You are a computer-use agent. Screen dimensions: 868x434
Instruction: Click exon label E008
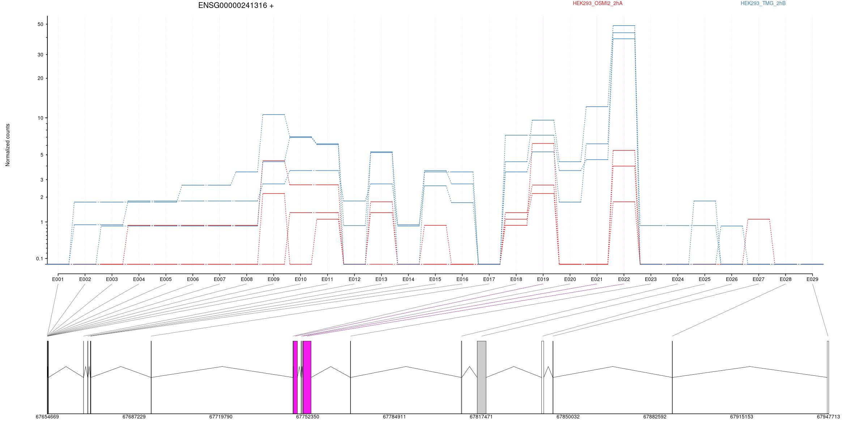(247, 279)
